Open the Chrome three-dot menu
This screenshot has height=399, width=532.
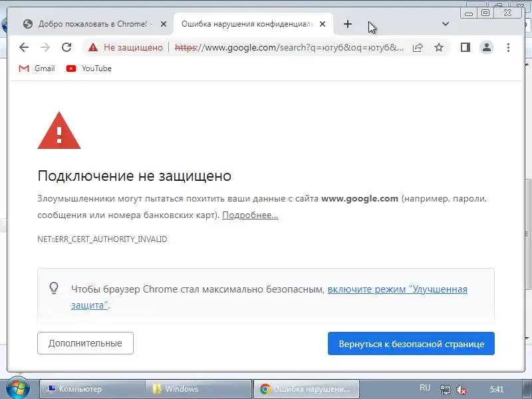click(x=508, y=47)
